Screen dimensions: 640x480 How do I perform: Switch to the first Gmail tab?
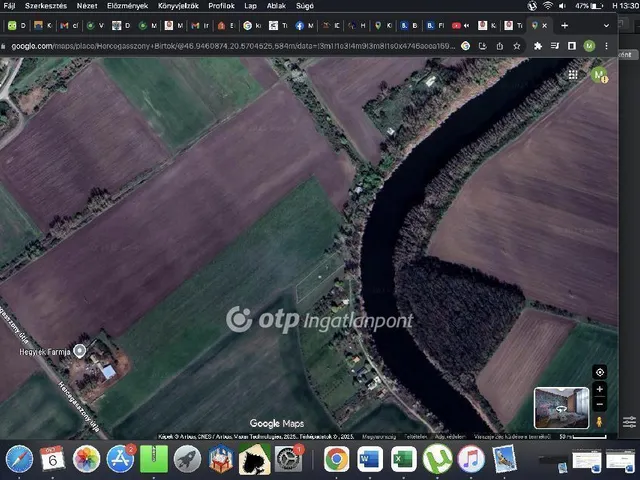coord(69,26)
